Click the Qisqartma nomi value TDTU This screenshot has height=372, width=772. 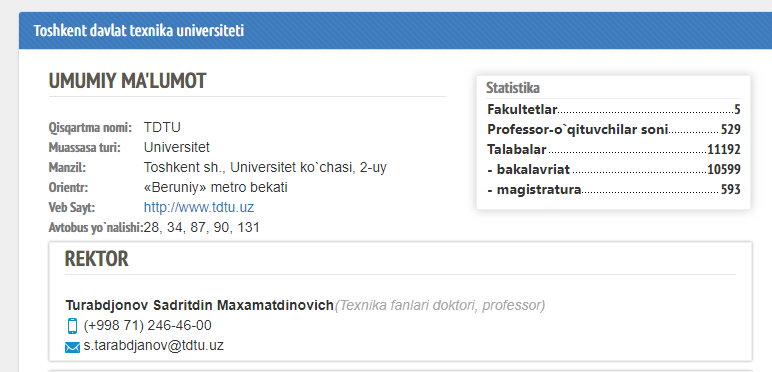162,127
